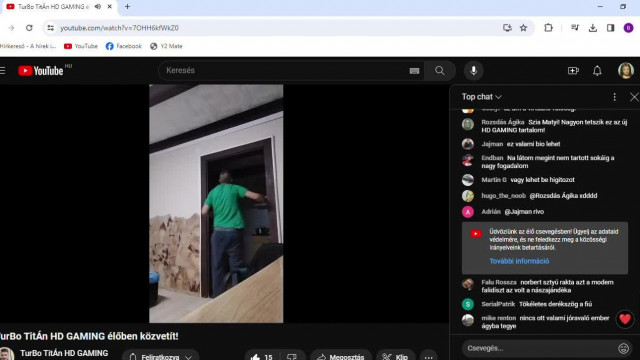640x360 pixels.
Task: Expand the Top chat dropdown
Action: click(x=482, y=97)
